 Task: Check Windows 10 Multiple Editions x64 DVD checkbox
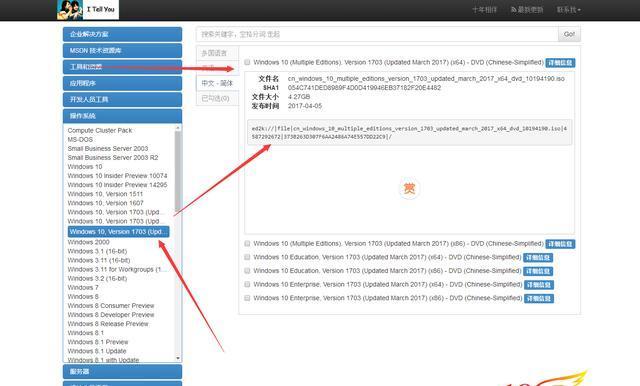(247, 62)
